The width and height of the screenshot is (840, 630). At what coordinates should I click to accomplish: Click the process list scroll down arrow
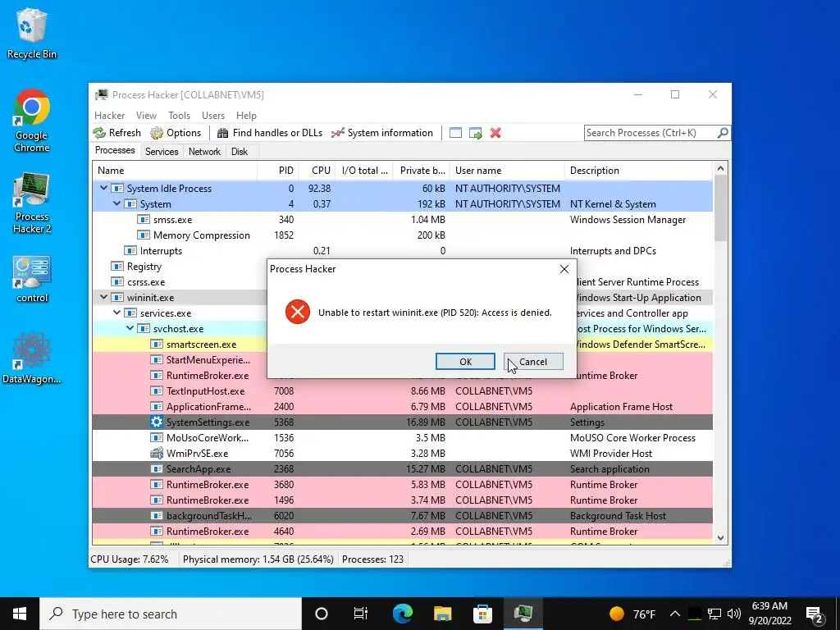(x=720, y=538)
